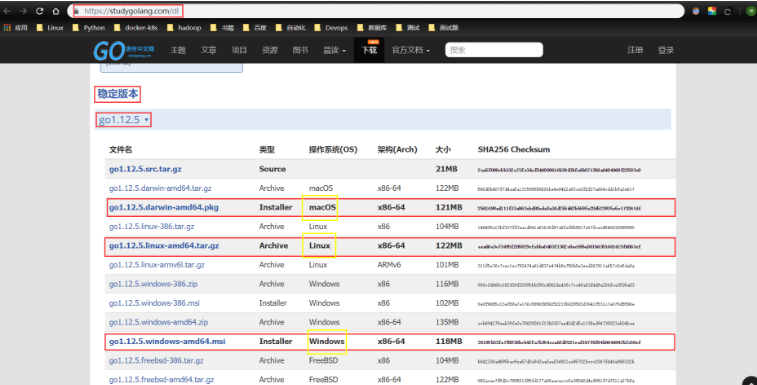Click the 登录 login link

point(666,50)
